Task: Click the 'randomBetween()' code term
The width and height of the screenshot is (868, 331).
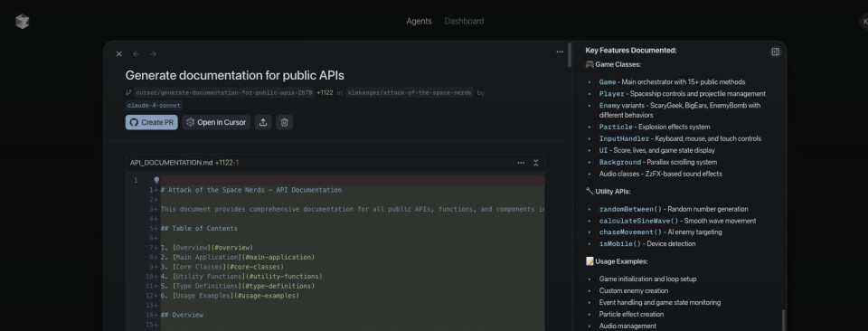Action: coord(630,209)
